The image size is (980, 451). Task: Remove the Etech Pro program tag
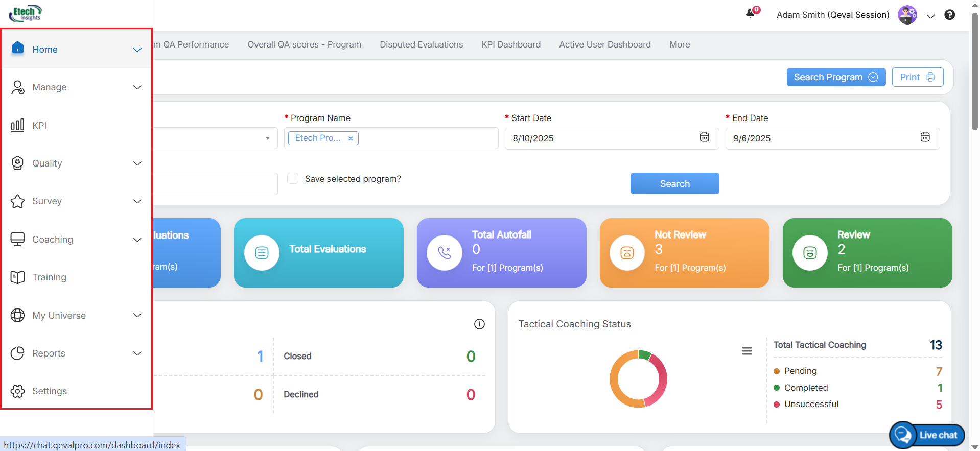click(x=351, y=138)
